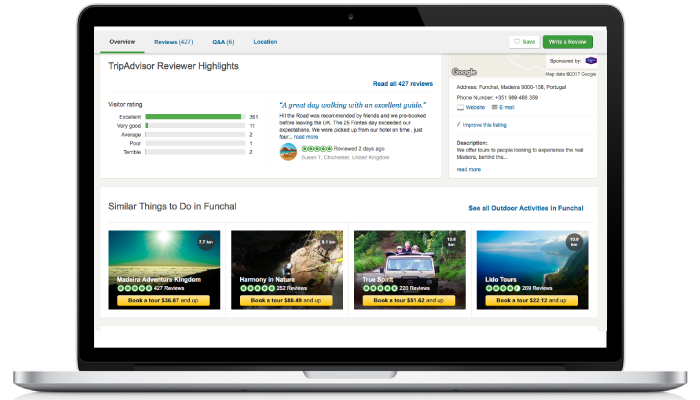Book True Spirit tour $51.62

click(409, 300)
